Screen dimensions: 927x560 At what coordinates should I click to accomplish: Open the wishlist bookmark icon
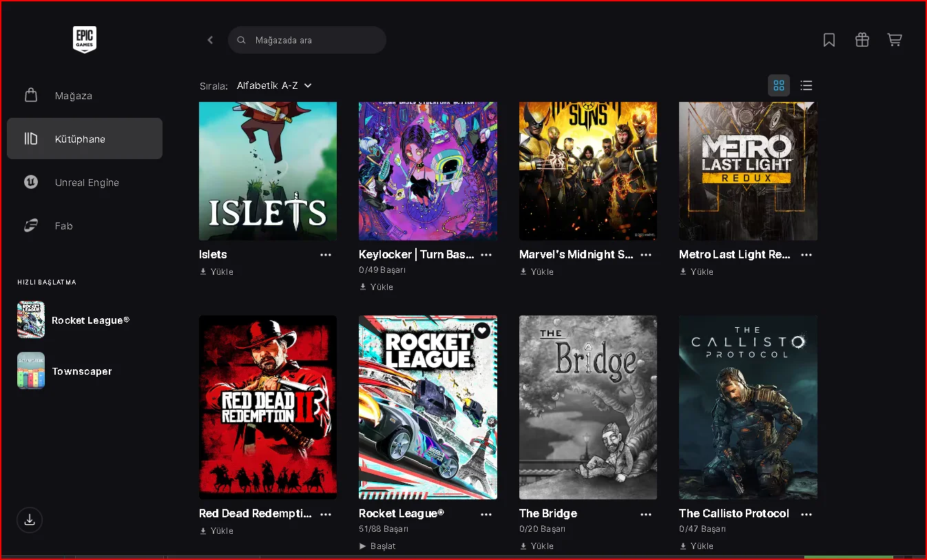[x=829, y=40]
